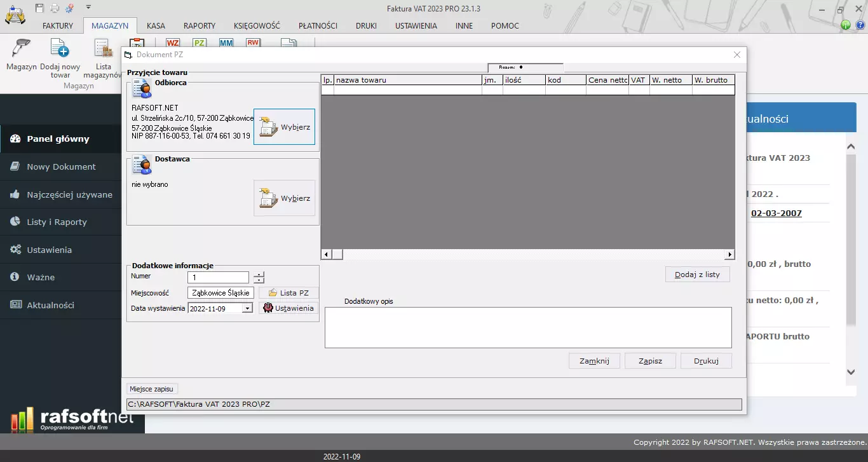Open Dodaj nowy towar icon
The height and width of the screenshot is (462, 868).
(60, 48)
